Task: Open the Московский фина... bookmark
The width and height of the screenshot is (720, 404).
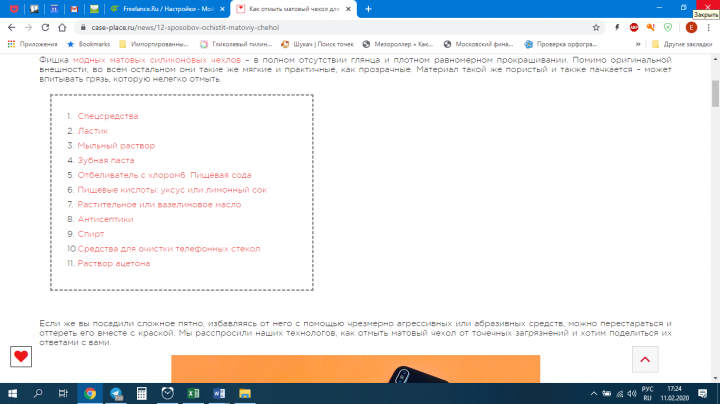Action: [x=478, y=44]
